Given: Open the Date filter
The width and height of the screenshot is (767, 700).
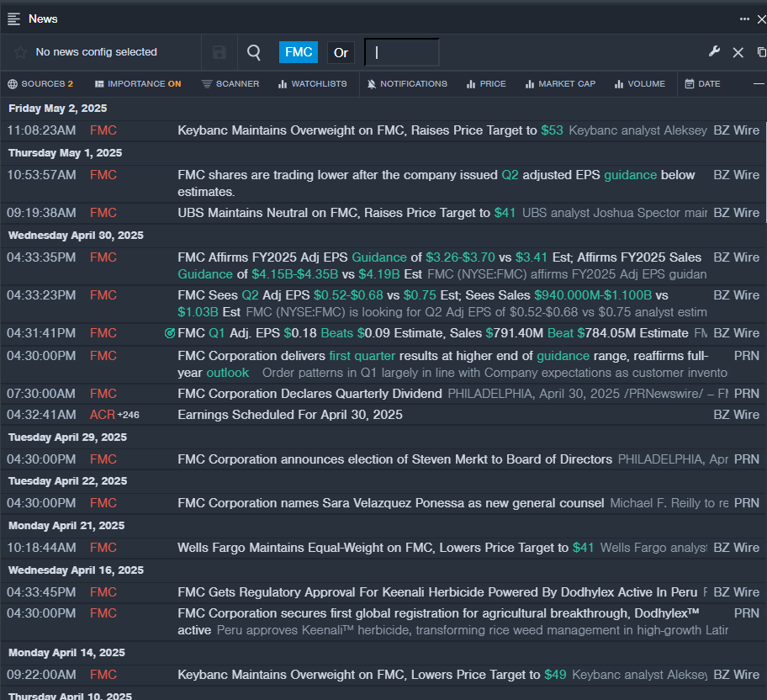Looking at the screenshot, I should click(x=702, y=84).
